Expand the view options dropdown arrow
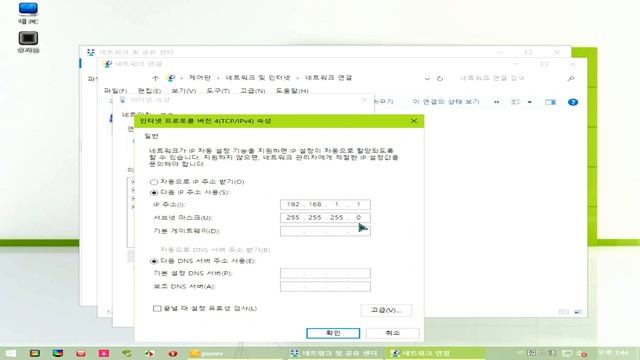Viewport: 640px width, 360px height. point(529,102)
